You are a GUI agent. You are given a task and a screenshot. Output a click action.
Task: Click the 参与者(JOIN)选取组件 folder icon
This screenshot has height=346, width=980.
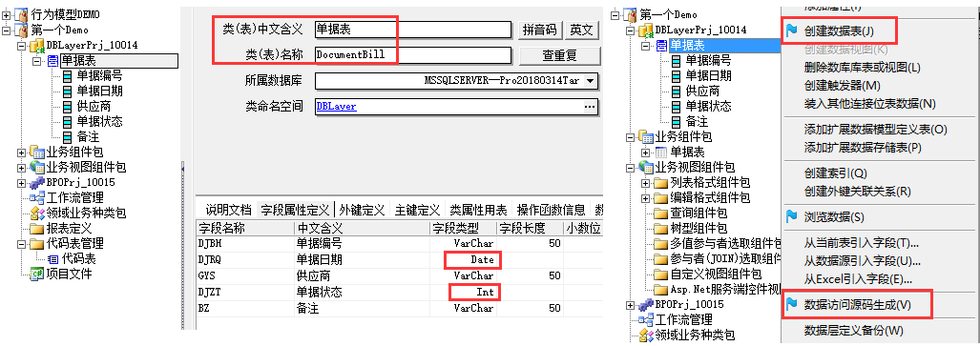click(660, 258)
